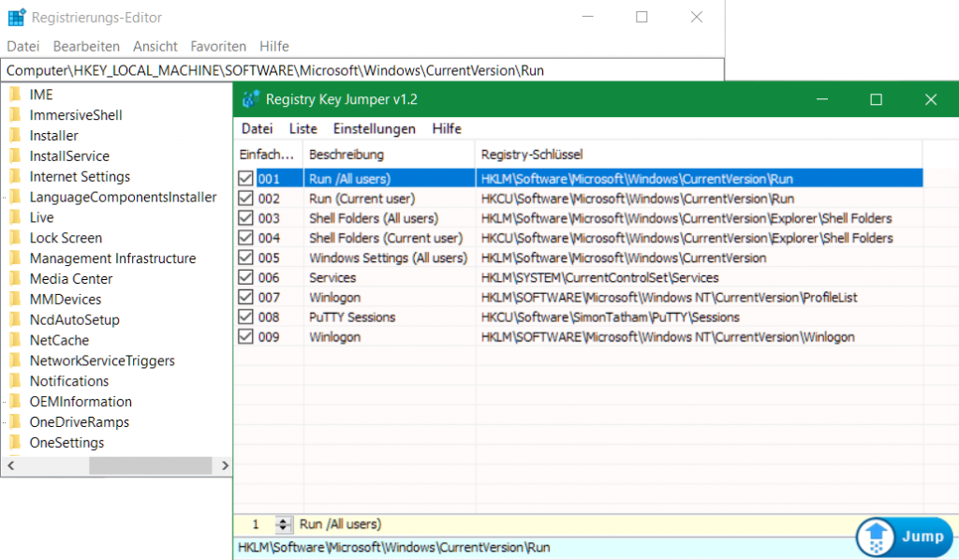Disable the checkbox for 006 Services
Image resolution: width=959 pixels, height=560 pixels.
coord(245,277)
